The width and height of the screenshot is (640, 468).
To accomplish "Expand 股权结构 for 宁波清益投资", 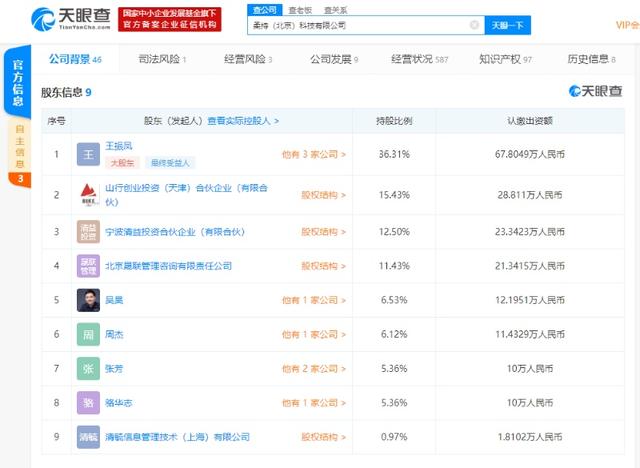I will (x=323, y=232).
